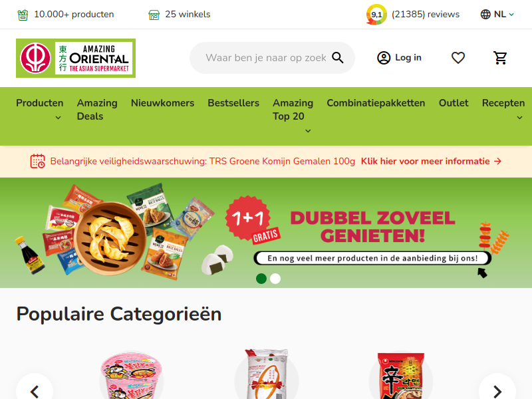
Task: Open the shopping cart icon
Action: tap(500, 58)
